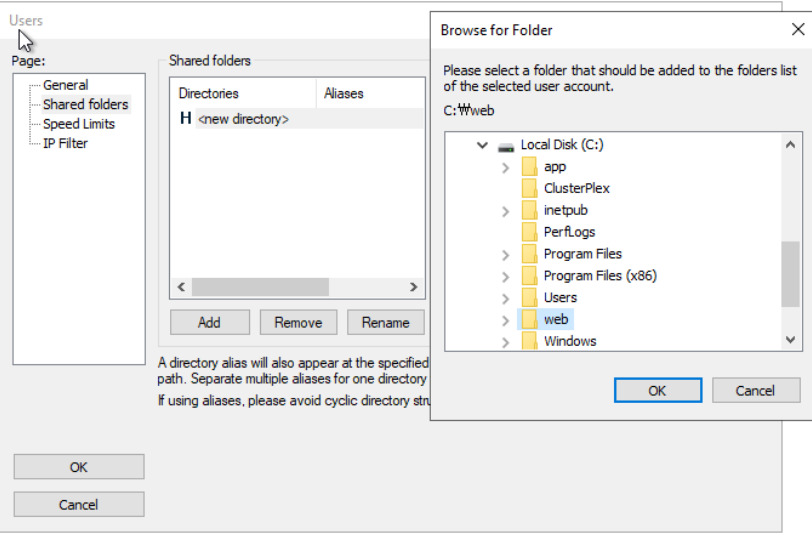Expand the web folder node
The height and width of the screenshot is (537, 812).
coord(506,321)
